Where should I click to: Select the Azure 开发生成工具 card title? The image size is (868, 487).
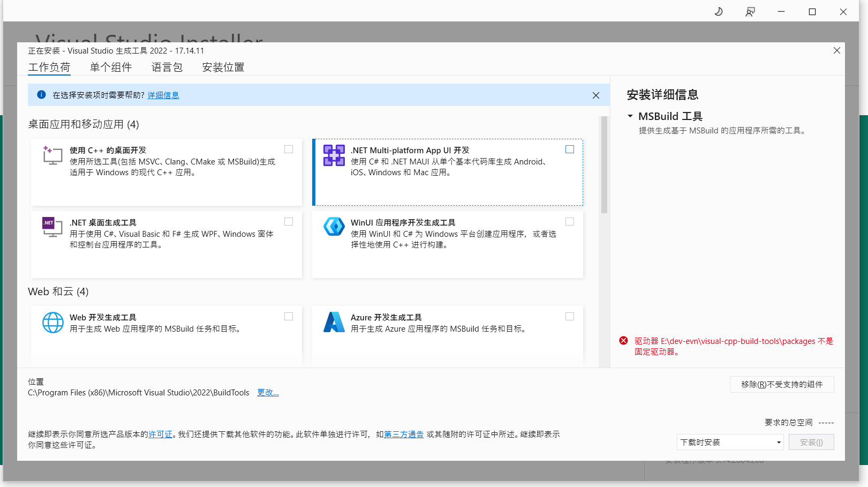point(386,318)
